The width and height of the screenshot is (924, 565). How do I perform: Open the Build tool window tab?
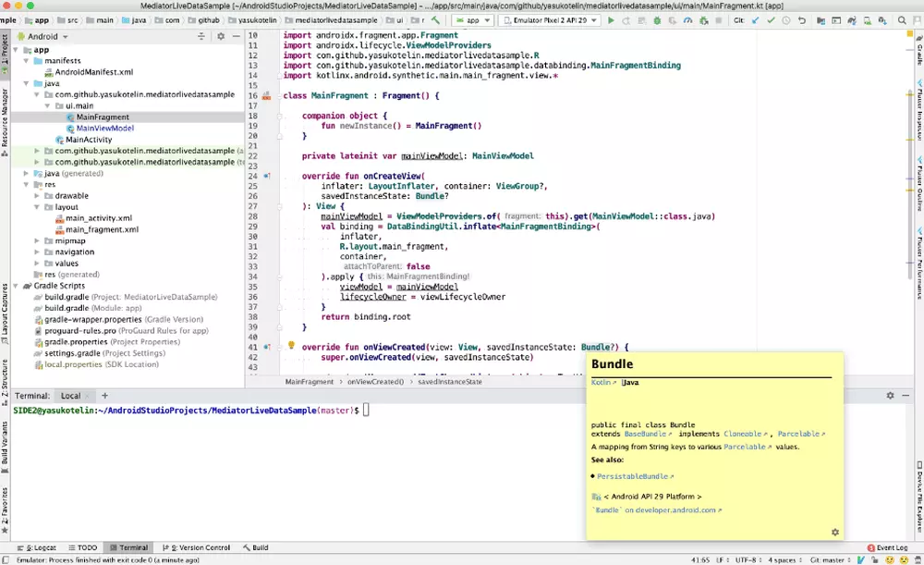pos(256,547)
